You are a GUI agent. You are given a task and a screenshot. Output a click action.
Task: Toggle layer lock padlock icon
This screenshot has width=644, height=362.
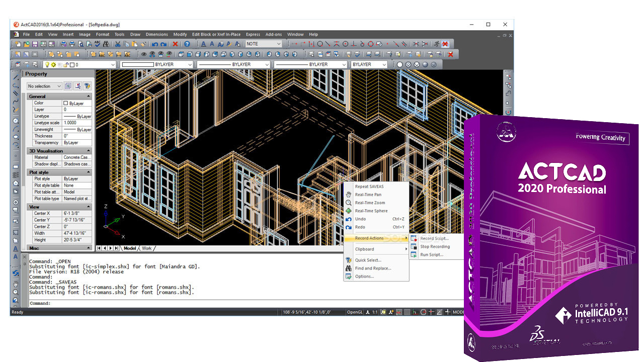click(66, 64)
